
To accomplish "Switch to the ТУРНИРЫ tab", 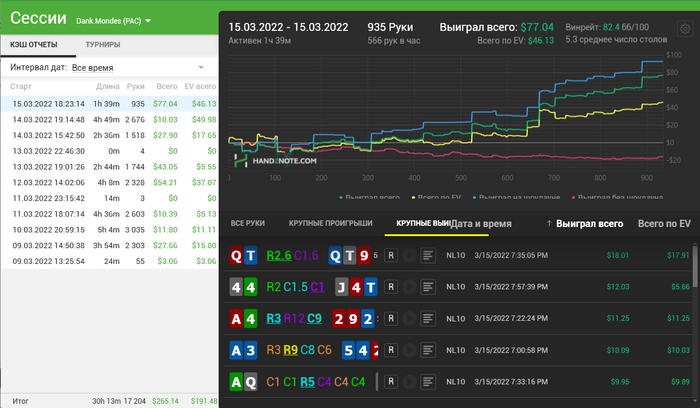I will click(103, 45).
